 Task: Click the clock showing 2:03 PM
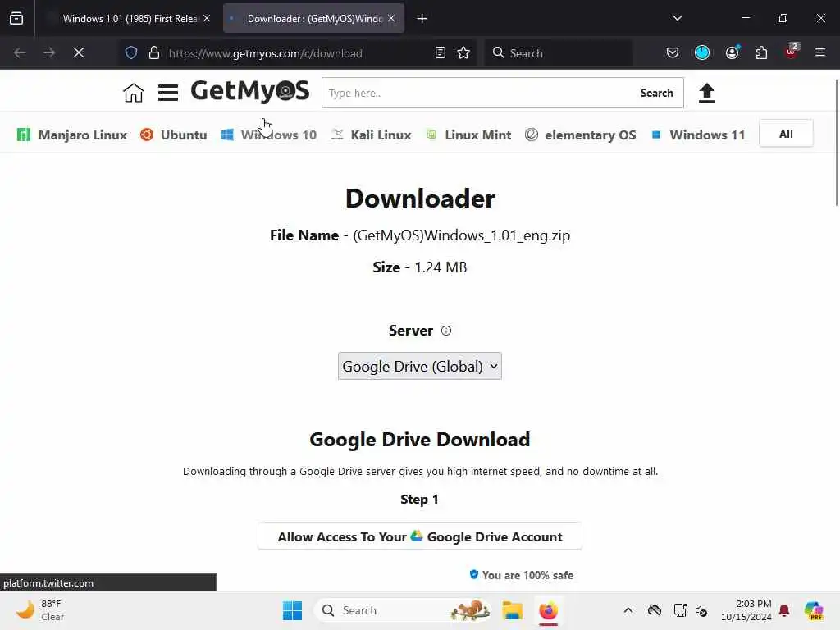[x=746, y=610]
